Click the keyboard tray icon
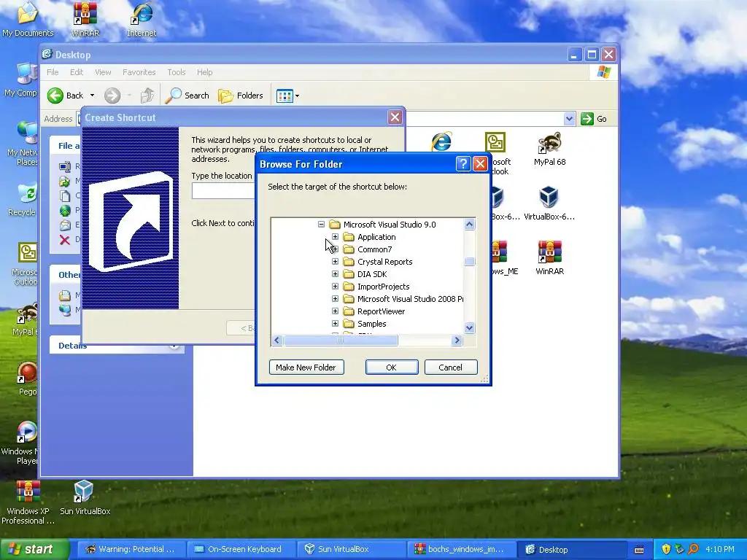This screenshot has width=747, height=560. [639, 550]
